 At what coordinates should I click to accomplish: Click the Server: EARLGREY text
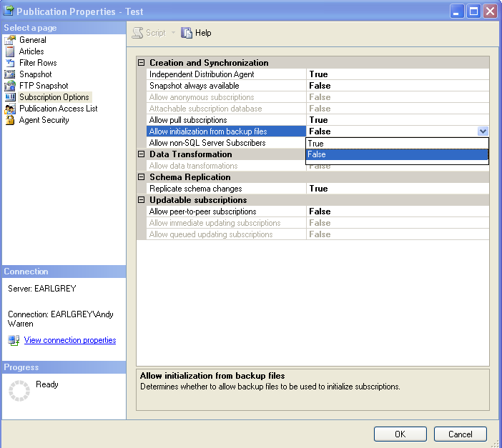[42, 289]
